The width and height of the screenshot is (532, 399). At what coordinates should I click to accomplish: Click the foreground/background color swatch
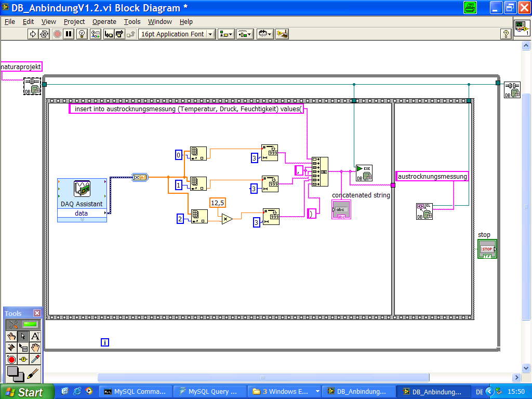click(15, 374)
